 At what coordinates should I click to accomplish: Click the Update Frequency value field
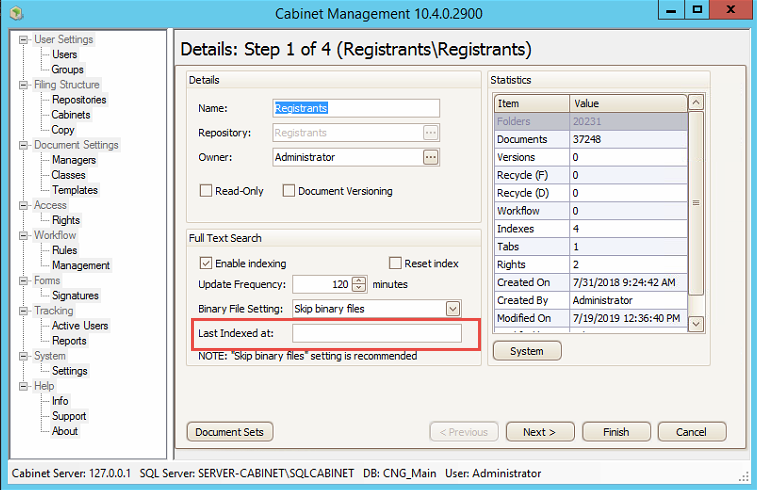[322, 284]
